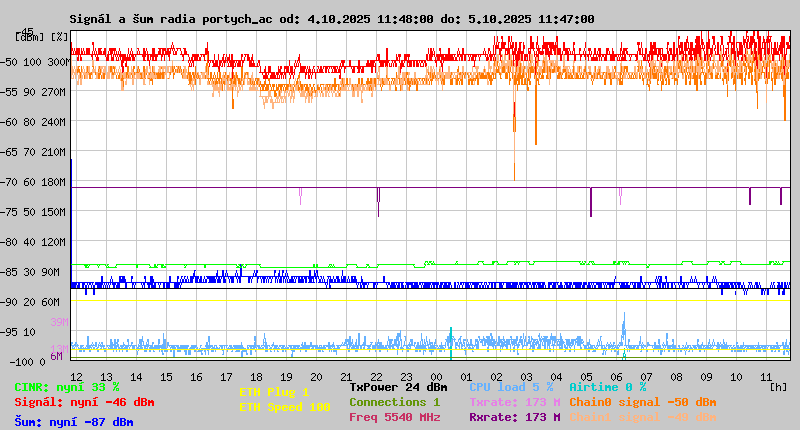This screenshot has height=430, width=800.
Task: Select the 'CINR: nyní 33 %' legend entry
Action: (67, 387)
